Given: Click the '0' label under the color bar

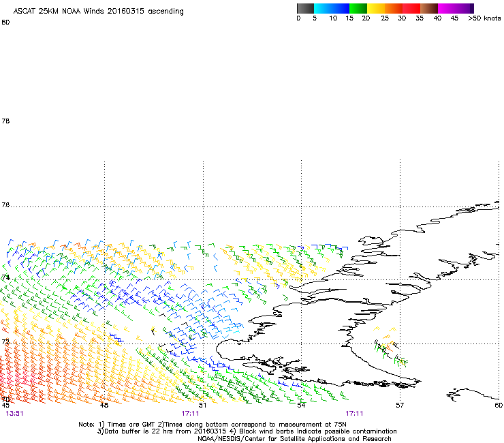Looking at the screenshot, I should (298, 18).
